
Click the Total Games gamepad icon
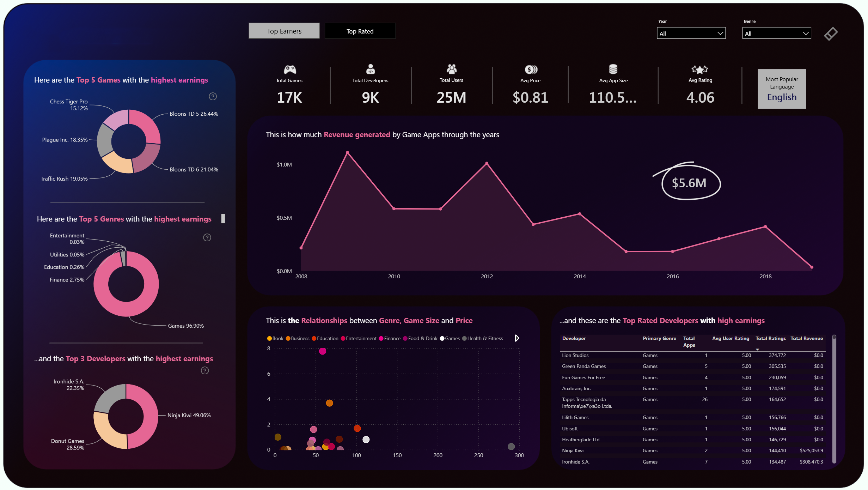coord(289,69)
